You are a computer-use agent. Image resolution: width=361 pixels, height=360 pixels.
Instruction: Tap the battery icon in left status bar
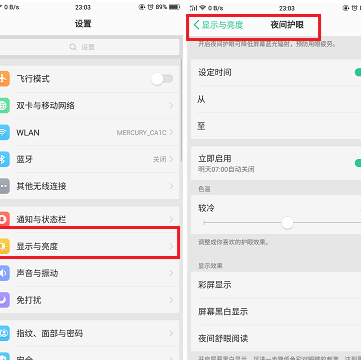click(x=174, y=7)
